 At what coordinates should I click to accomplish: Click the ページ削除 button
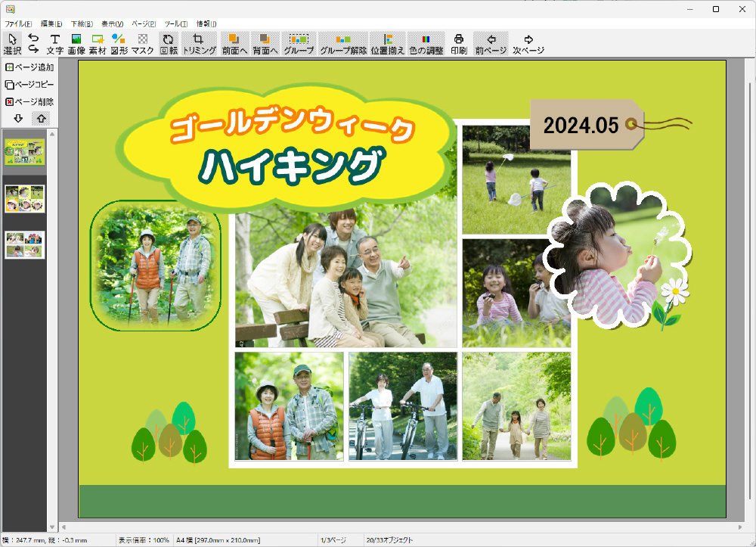coord(29,101)
